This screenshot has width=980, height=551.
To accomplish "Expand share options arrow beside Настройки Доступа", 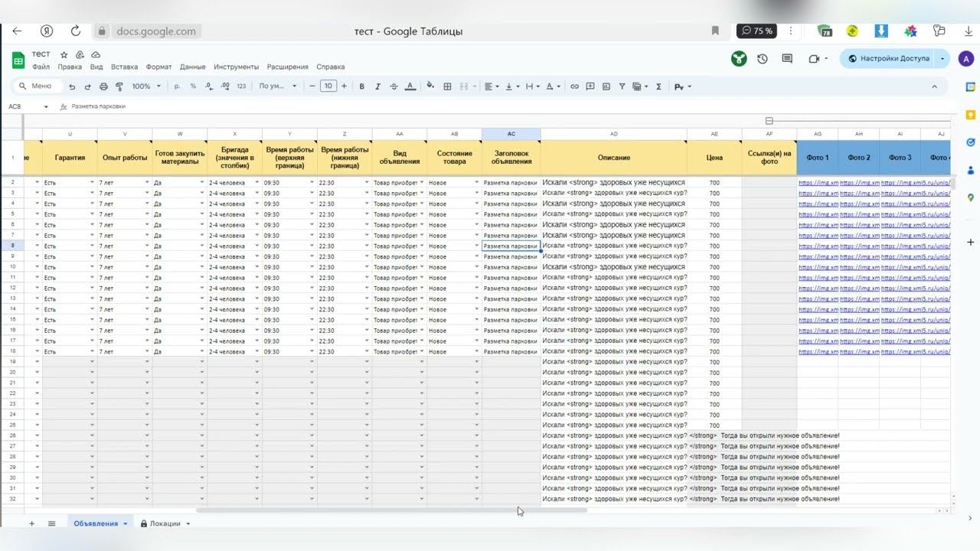I will point(942,59).
